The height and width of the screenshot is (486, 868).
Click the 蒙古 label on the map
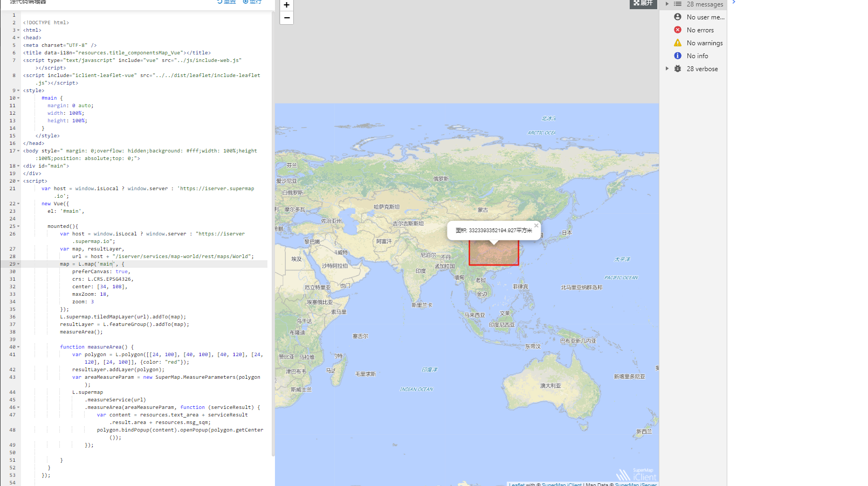click(483, 210)
